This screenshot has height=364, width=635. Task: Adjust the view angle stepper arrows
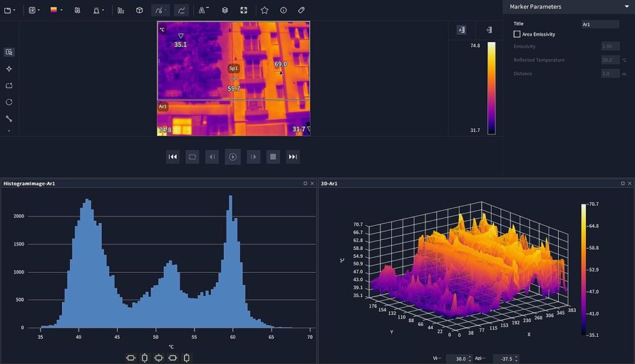pyautogui.click(x=470, y=359)
